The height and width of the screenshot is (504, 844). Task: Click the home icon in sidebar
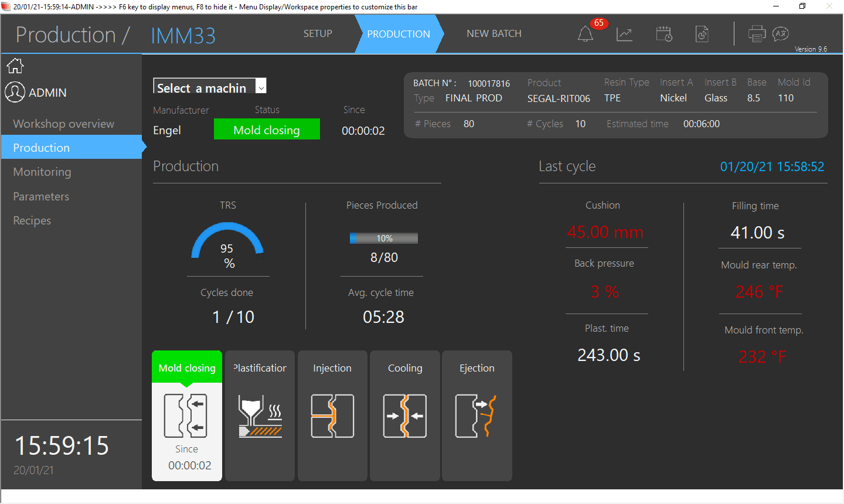tap(15, 66)
